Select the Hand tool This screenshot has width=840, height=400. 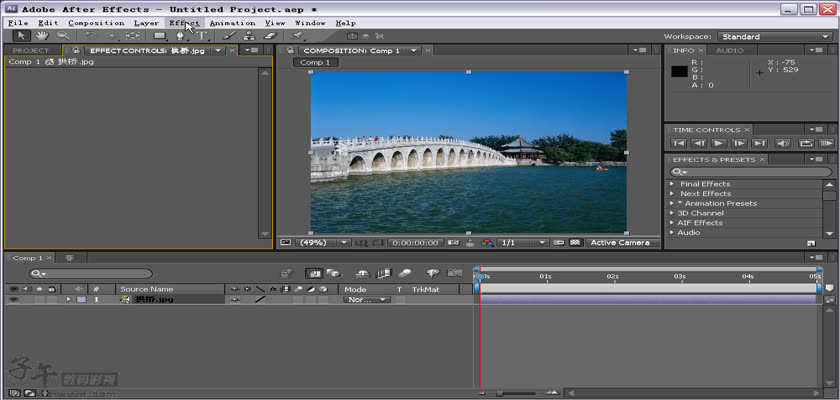pos(42,36)
